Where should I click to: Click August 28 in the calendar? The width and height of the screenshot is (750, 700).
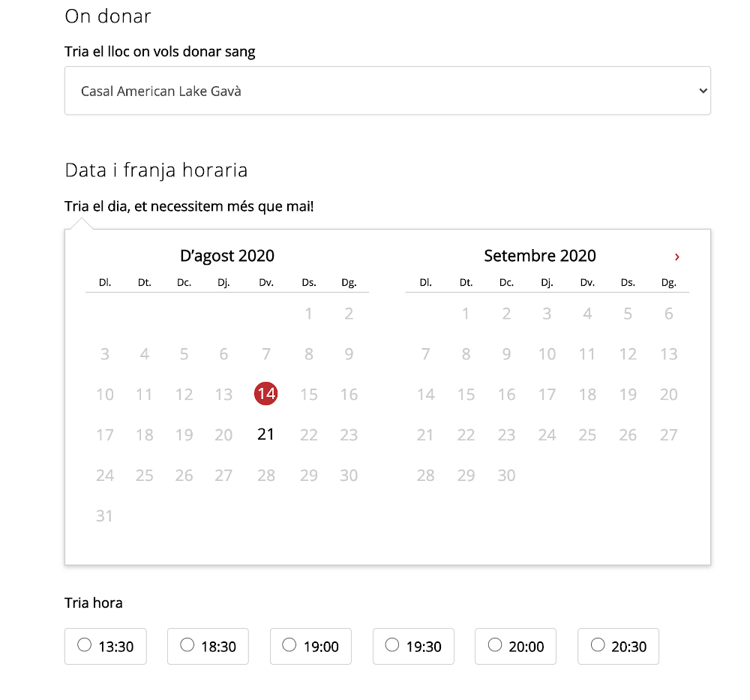point(266,475)
